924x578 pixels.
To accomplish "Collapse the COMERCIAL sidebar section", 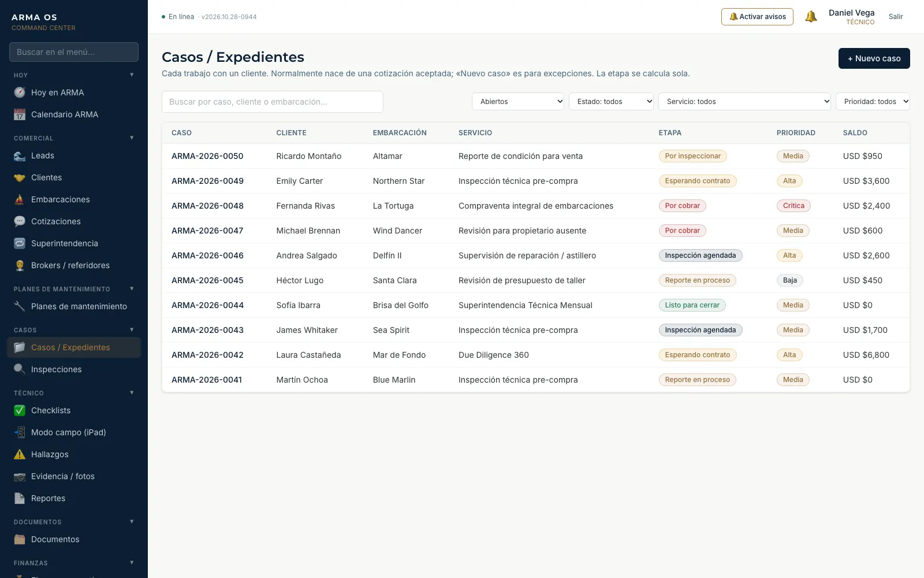I will 132,138.
